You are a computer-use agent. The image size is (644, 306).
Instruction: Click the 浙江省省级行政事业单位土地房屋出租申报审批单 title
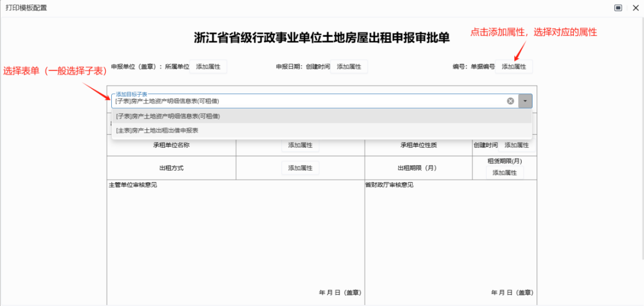322,38
